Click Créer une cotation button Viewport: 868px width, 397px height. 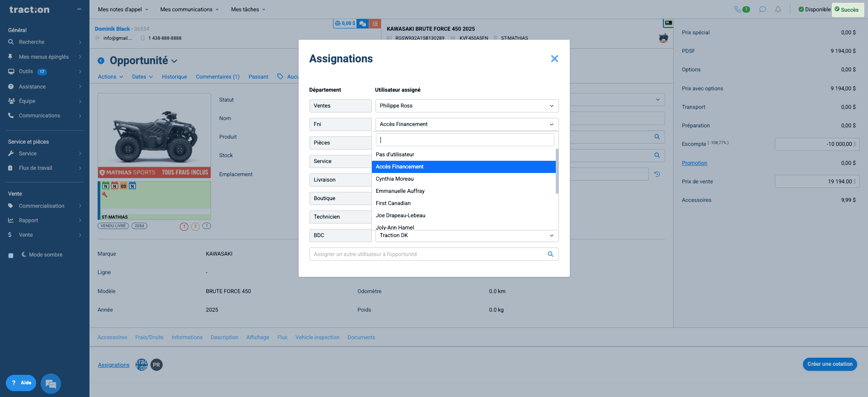click(x=830, y=364)
